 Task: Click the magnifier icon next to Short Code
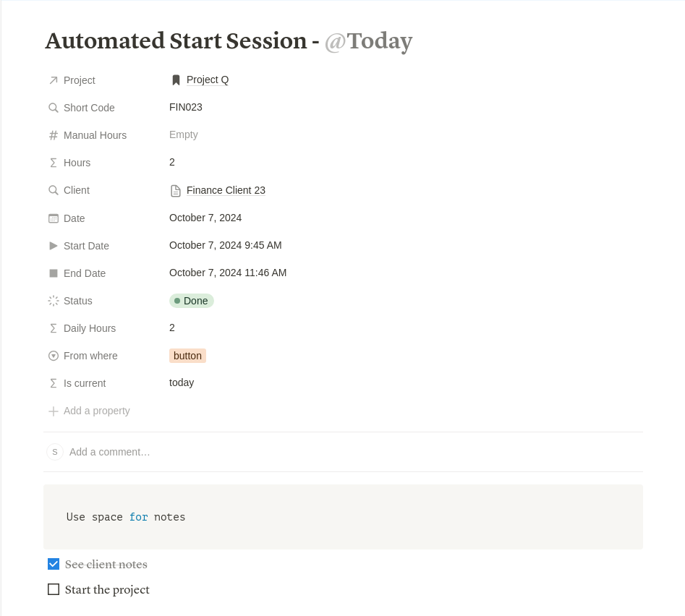click(x=54, y=108)
